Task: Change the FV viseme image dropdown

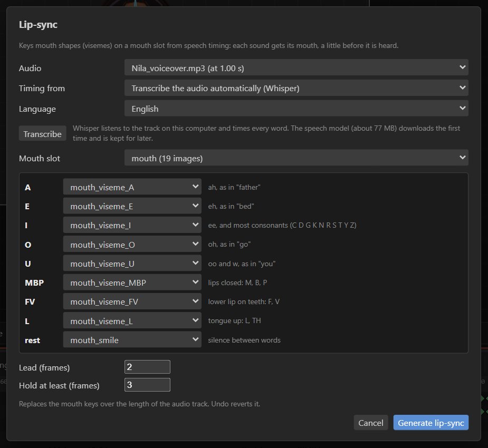Action: [x=132, y=301]
